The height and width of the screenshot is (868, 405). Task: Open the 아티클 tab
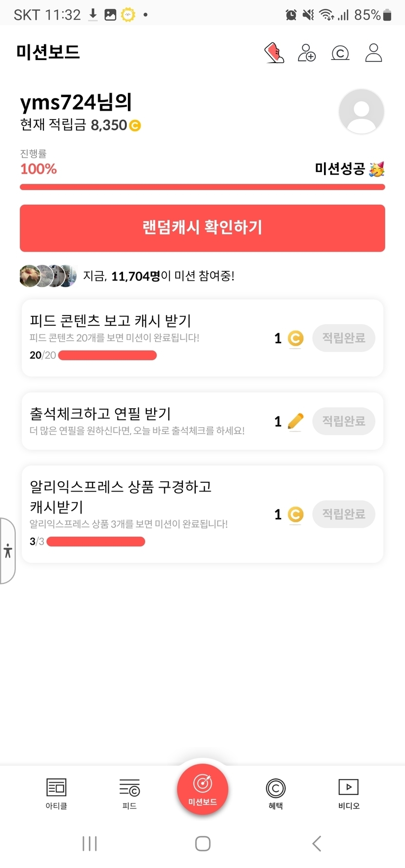click(x=57, y=794)
